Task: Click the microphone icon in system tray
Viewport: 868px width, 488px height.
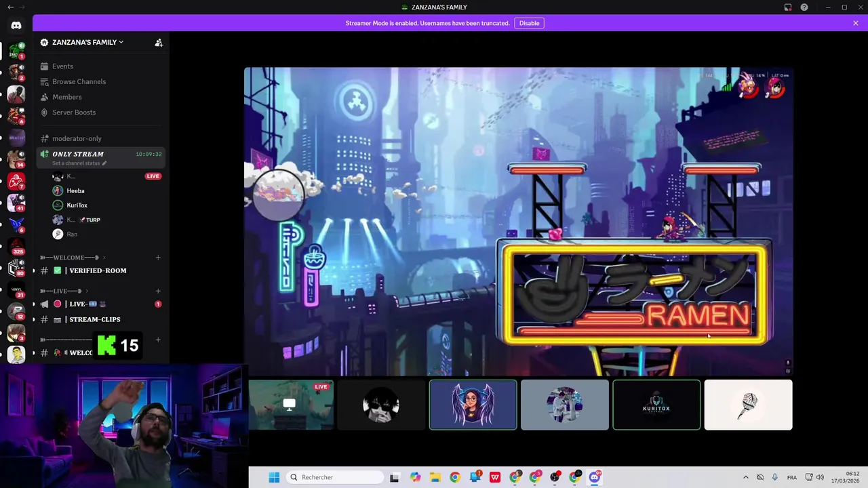Action: (774, 477)
